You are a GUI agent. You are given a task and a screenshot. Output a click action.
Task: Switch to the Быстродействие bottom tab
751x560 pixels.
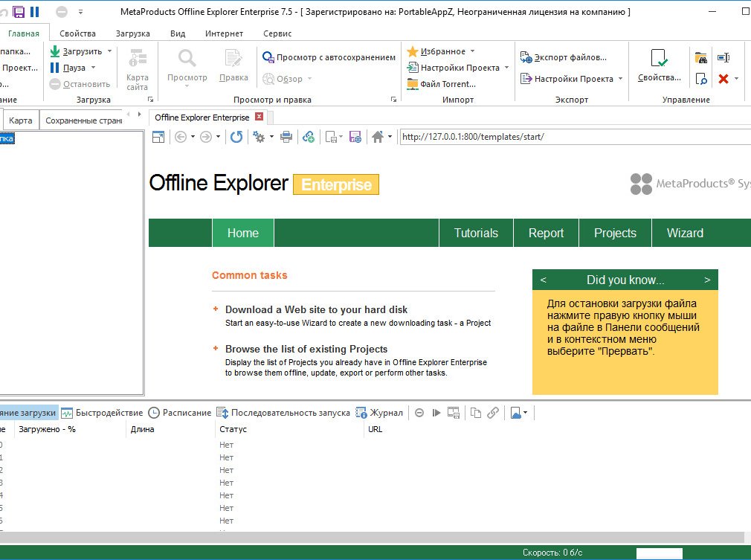103,413
